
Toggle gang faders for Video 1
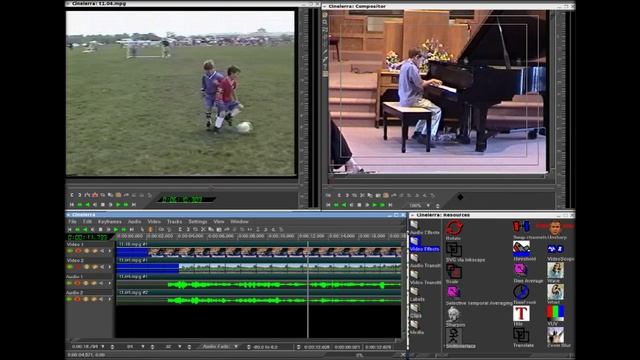click(x=86, y=251)
